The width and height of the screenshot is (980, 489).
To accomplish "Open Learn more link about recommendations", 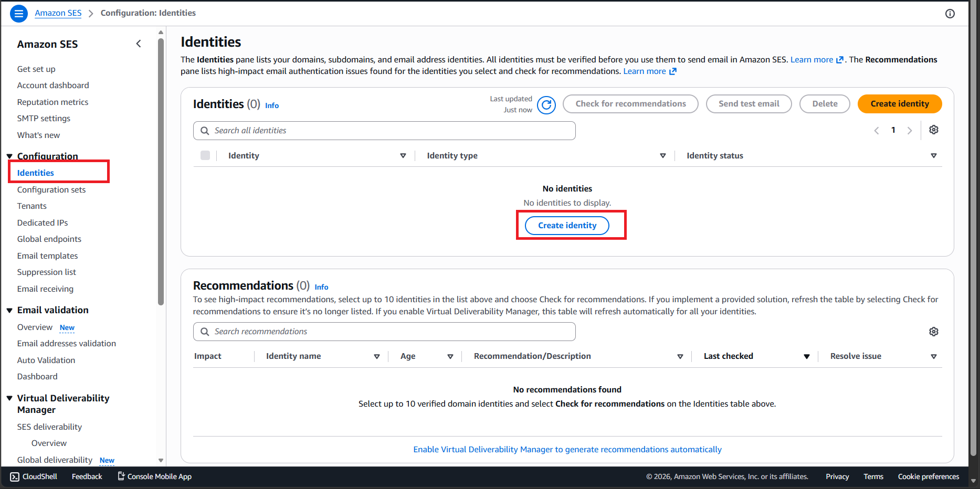I will point(650,71).
